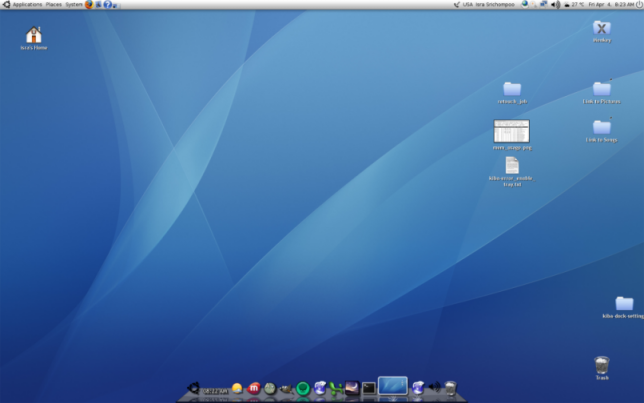Click the user name Isra Srichompoo in panel
Image resolution: width=644 pixels, height=403 pixels.
[495, 5]
